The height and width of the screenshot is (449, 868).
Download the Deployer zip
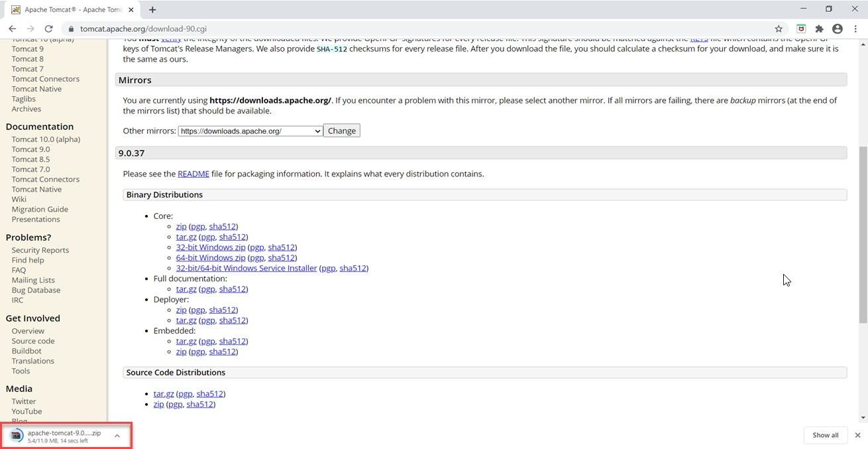[181, 310]
